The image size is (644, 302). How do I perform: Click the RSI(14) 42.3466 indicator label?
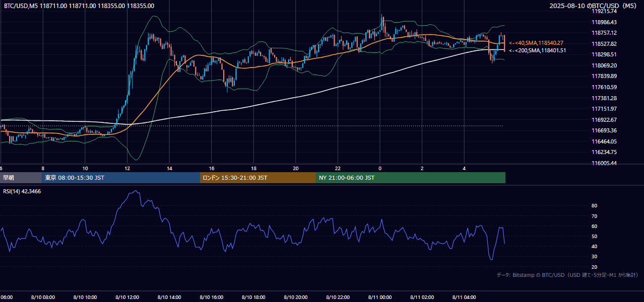click(22, 191)
